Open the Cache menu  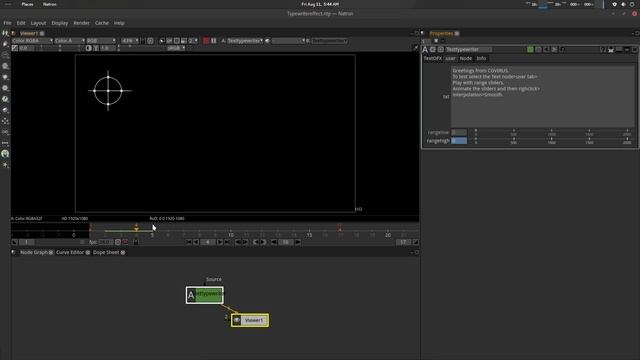coord(102,23)
